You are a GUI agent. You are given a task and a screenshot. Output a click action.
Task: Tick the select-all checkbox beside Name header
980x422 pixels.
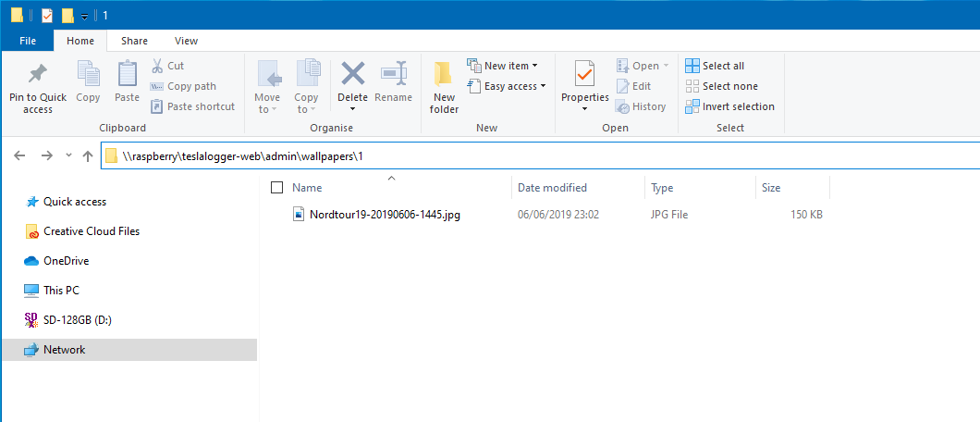[276, 188]
